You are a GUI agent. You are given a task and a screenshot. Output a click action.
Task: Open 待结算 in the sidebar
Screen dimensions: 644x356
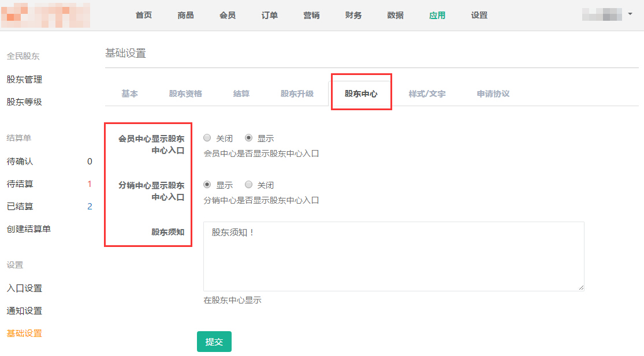pyautogui.click(x=20, y=184)
